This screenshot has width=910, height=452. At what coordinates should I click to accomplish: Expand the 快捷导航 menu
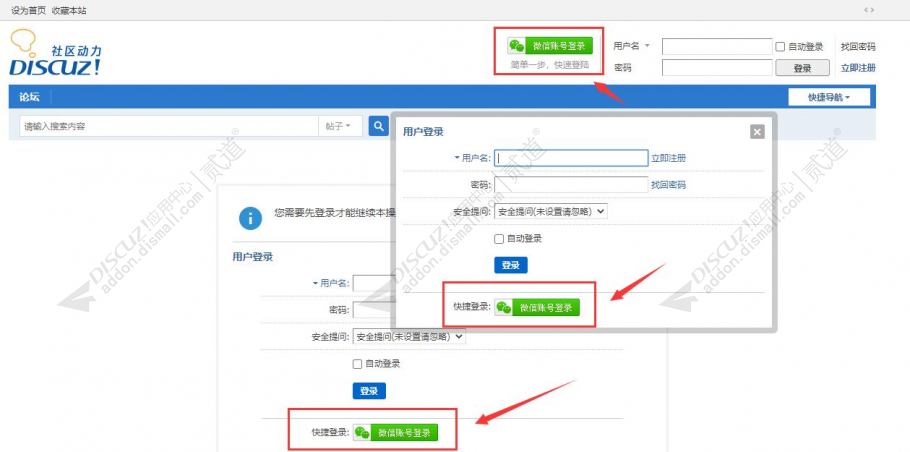tap(829, 97)
